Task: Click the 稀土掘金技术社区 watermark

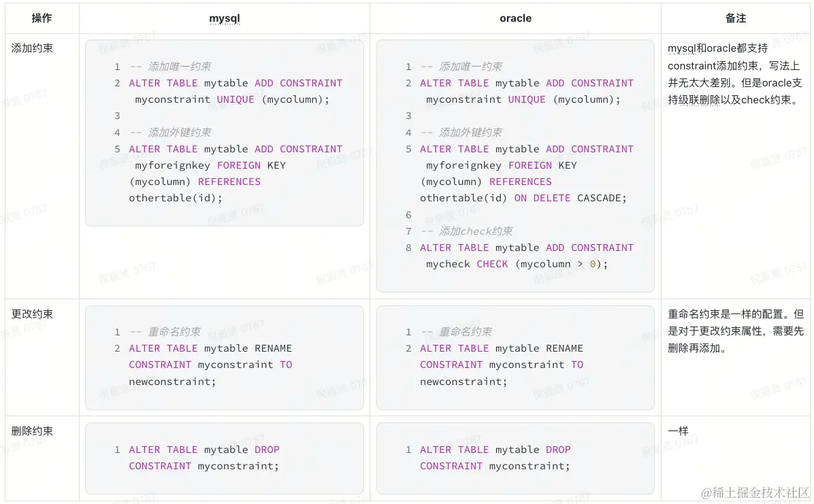Action: pos(756,492)
